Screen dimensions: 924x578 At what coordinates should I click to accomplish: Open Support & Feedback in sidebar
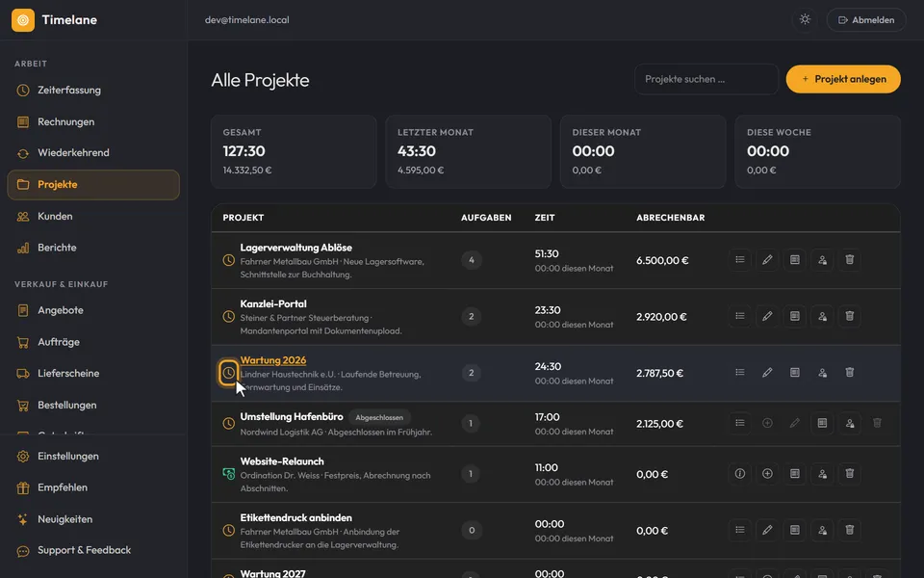[93, 550]
